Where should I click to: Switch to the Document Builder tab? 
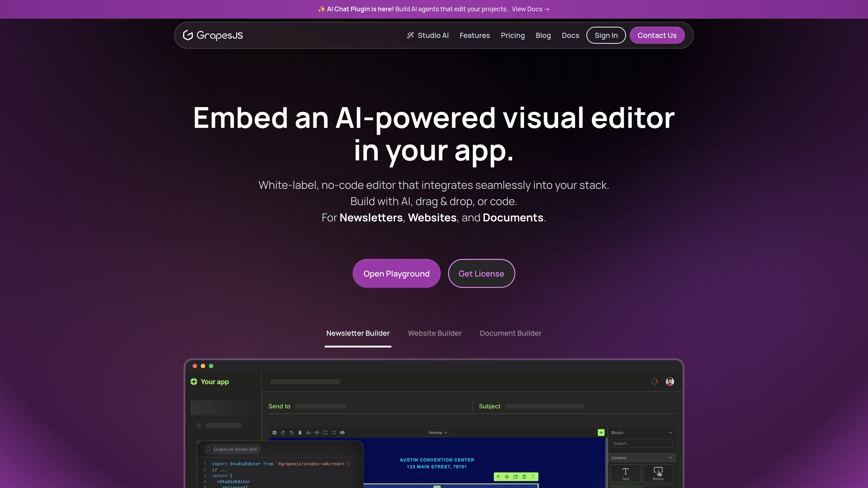click(510, 333)
